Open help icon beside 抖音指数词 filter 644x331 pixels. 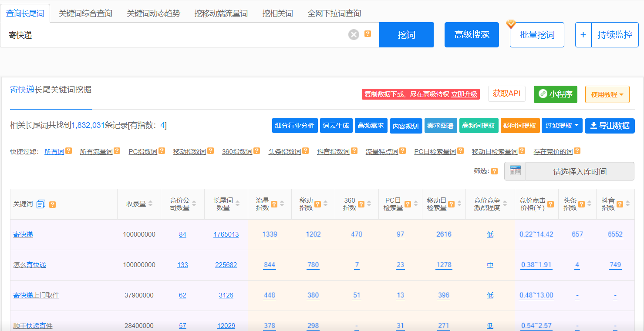coord(354,151)
